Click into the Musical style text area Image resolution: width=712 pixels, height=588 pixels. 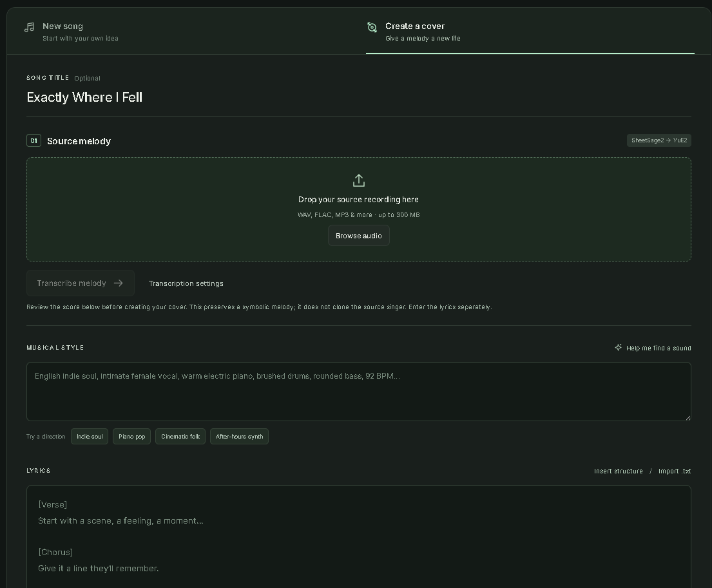[x=359, y=392]
